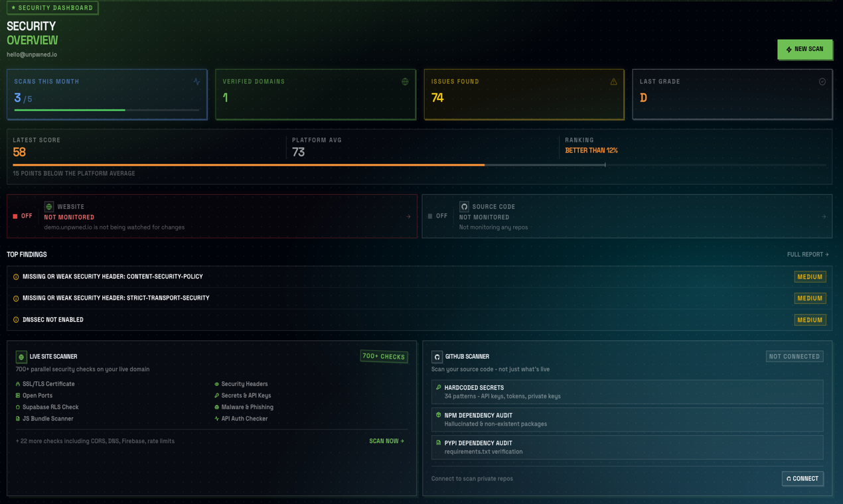Viewport: 843px width, 504px height.
Task: Click the Issues Found count 74
Action: tap(437, 97)
